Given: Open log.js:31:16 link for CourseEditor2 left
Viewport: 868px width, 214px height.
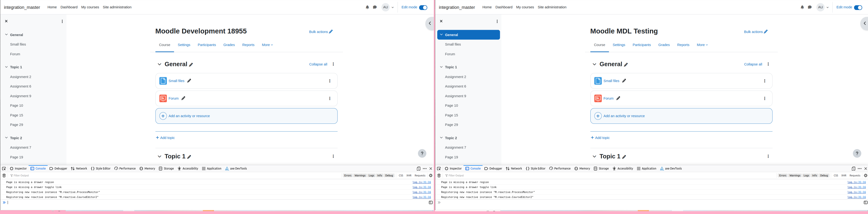Looking at the screenshot, I should click(421, 197).
